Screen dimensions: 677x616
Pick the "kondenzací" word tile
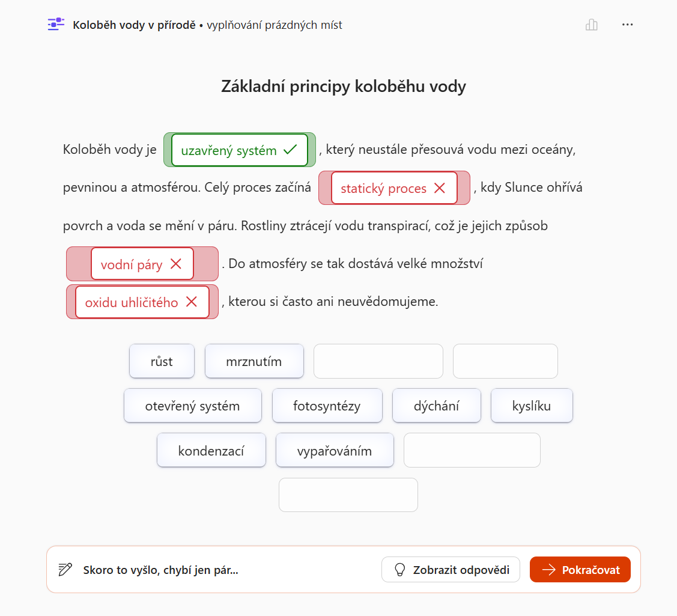point(211,450)
